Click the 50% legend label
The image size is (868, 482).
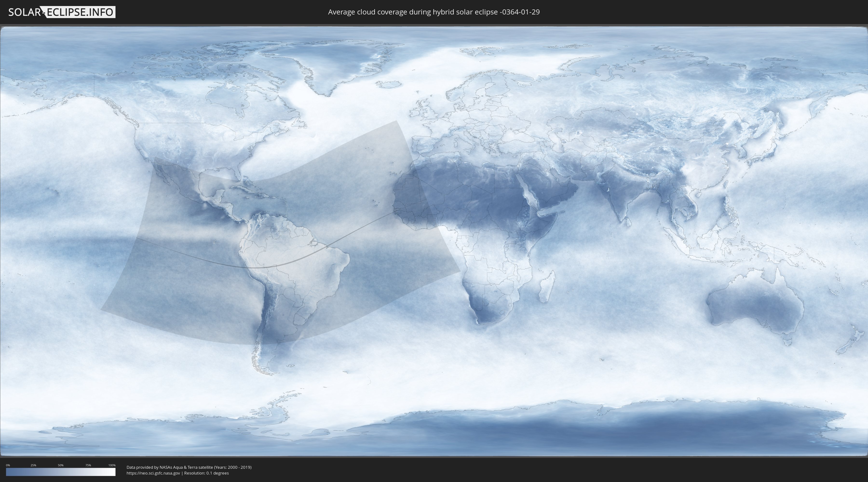coord(61,465)
